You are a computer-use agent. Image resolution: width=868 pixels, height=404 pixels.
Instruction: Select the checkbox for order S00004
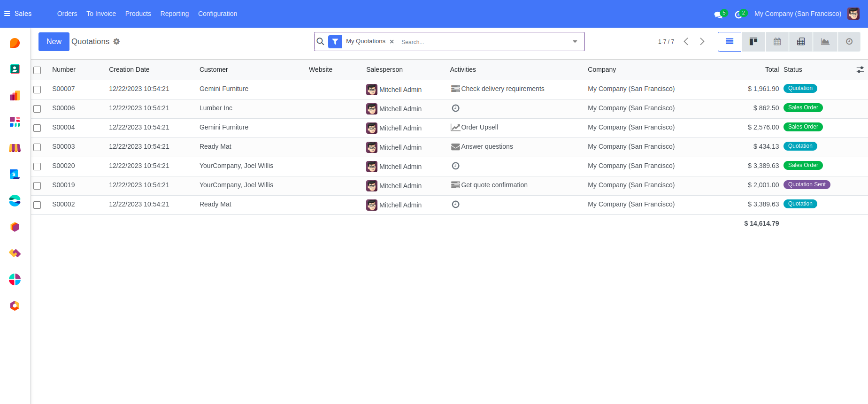(37, 128)
